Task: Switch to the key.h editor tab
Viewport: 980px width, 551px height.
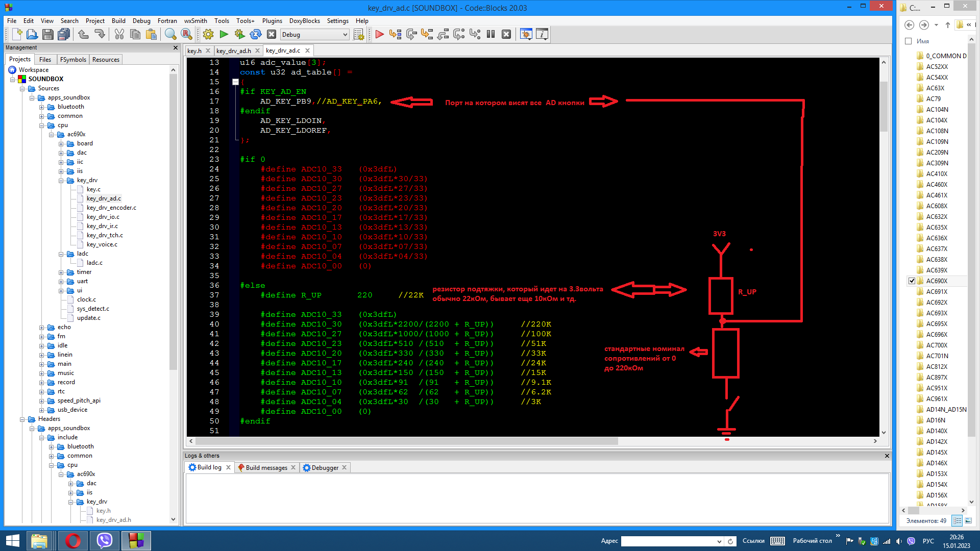Action: [x=194, y=51]
